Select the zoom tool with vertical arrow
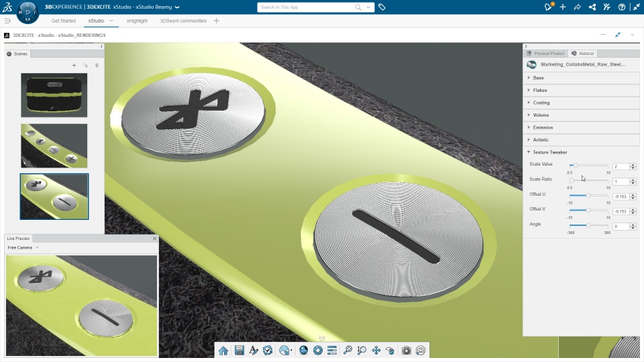Image resolution: width=644 pixels, height=362 pixels. click(362, 350)
